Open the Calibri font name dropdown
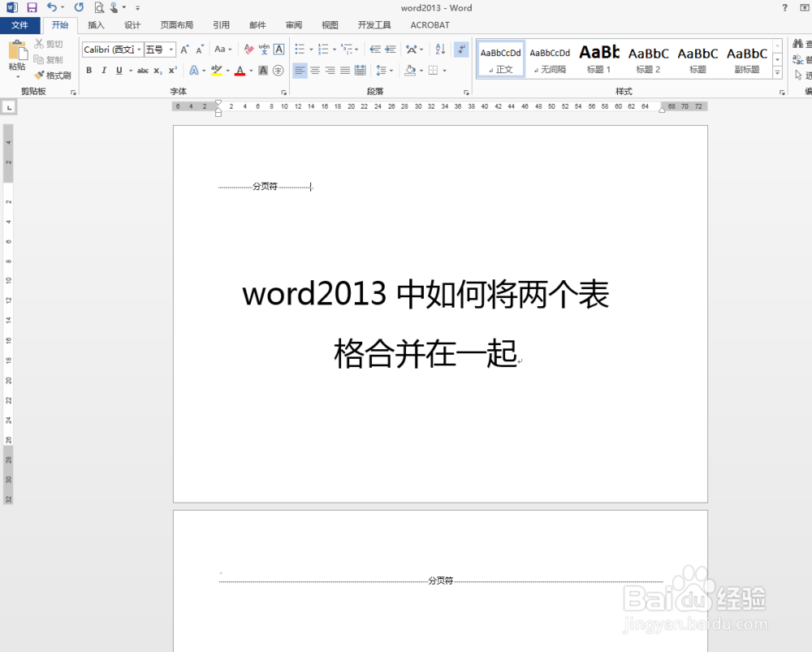This screenshot has height=652, width=812. (x=139, y=50)
